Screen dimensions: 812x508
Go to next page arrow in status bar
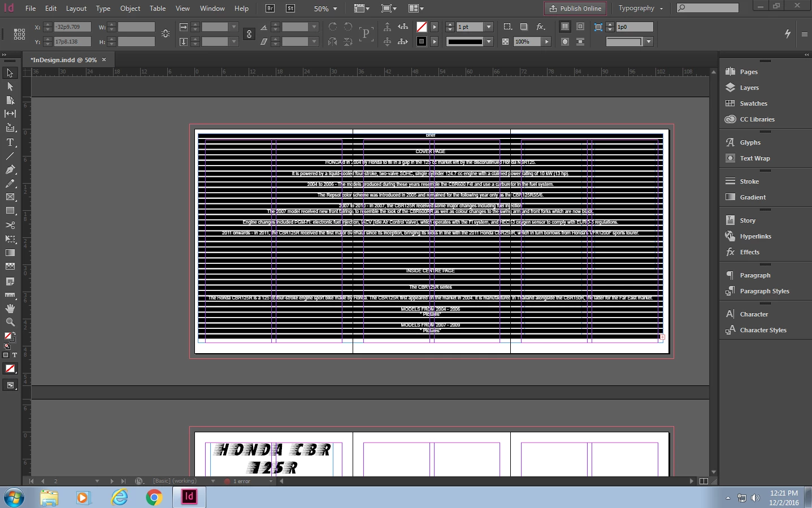coord(112,481)
